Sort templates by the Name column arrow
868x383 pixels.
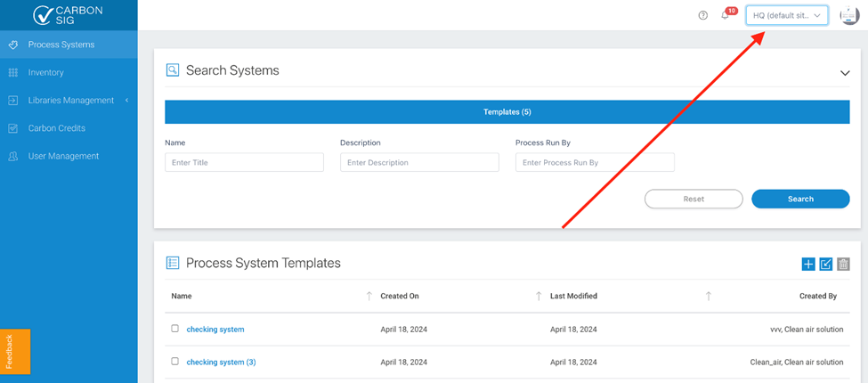tap(369, 296)
